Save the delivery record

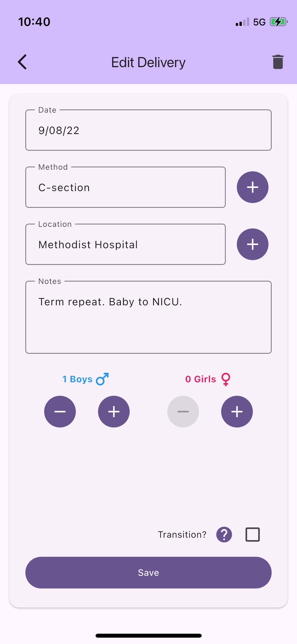(x=148, y=573)
